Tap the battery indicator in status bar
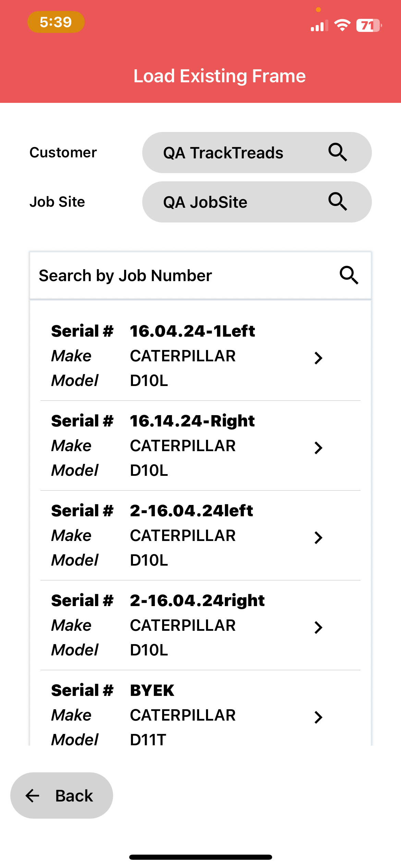 (x=369, y=25)
